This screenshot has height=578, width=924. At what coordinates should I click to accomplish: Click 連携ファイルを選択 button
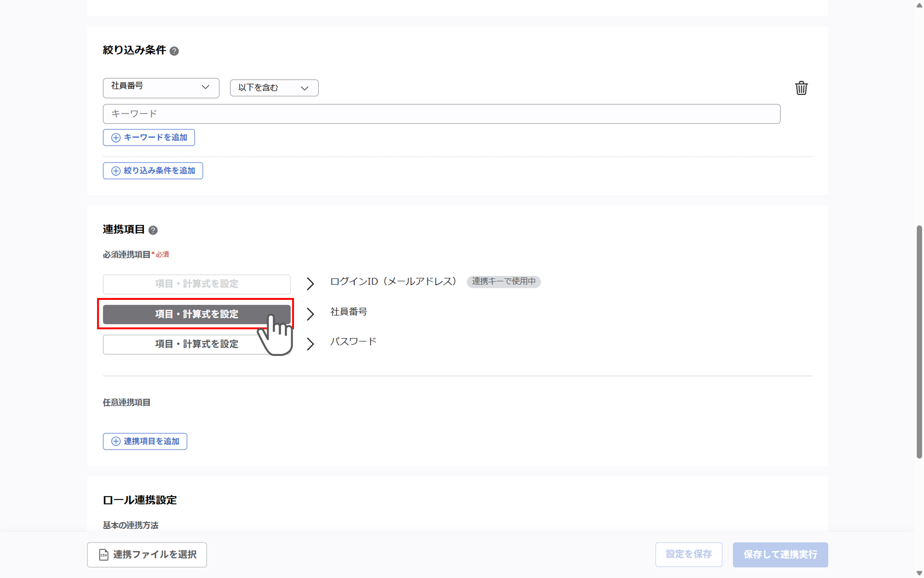pos(147,555)
